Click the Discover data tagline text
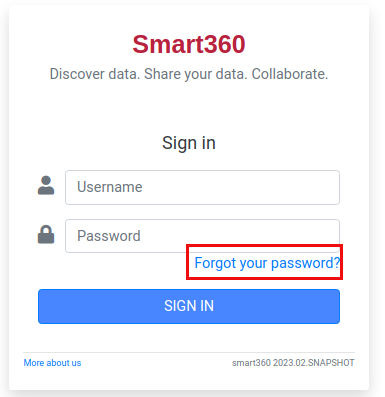This screenshot has height=397, width=385. (189, 74)
